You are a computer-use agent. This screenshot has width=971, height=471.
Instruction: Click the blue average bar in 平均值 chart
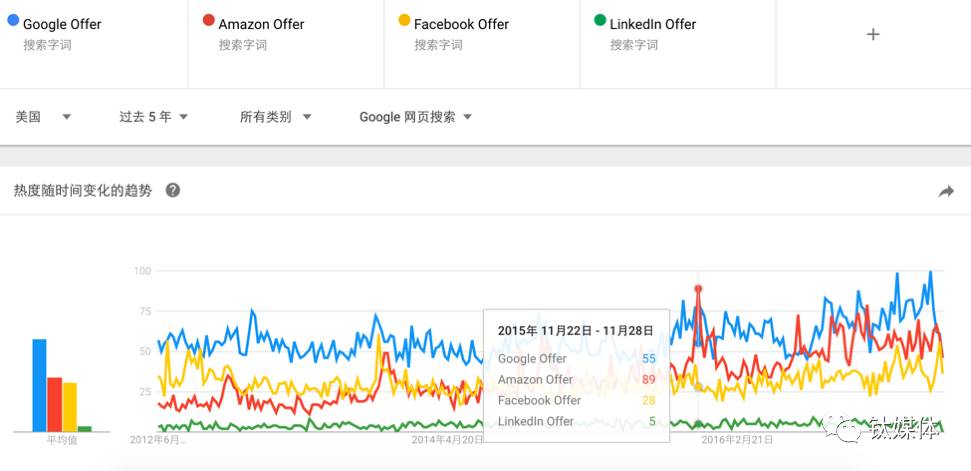point(39,385)
